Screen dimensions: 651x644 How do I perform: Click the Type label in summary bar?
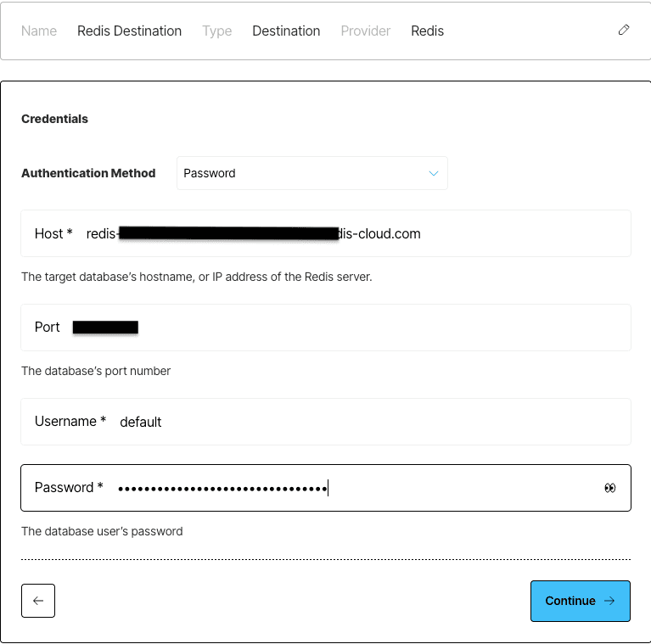tap(216, 31)
